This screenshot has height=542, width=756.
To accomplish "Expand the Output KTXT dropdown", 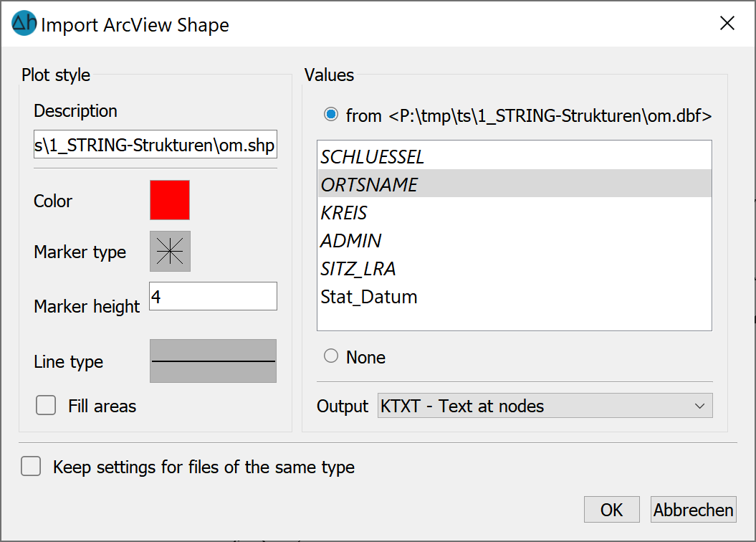I will tap(545, 406).
